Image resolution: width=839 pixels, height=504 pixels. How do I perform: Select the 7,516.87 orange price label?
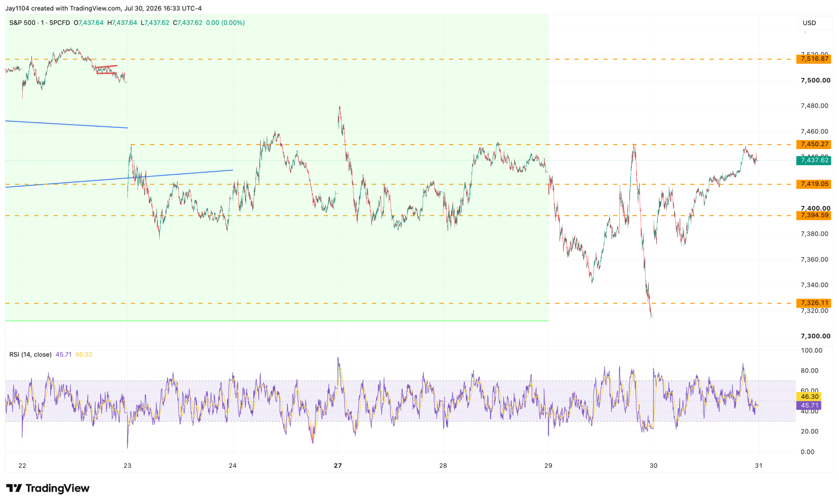click(x=813, y=59)
